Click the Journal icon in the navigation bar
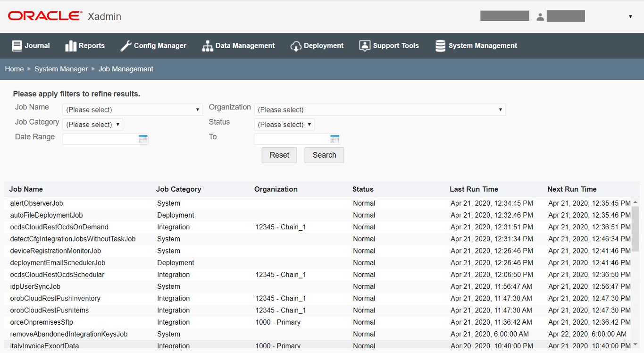 click(16, 45)
